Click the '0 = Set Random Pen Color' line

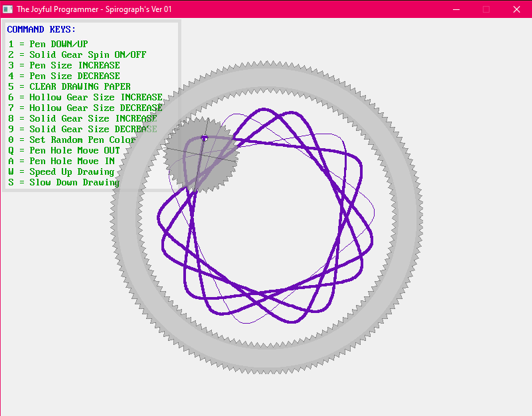[72, 140]
